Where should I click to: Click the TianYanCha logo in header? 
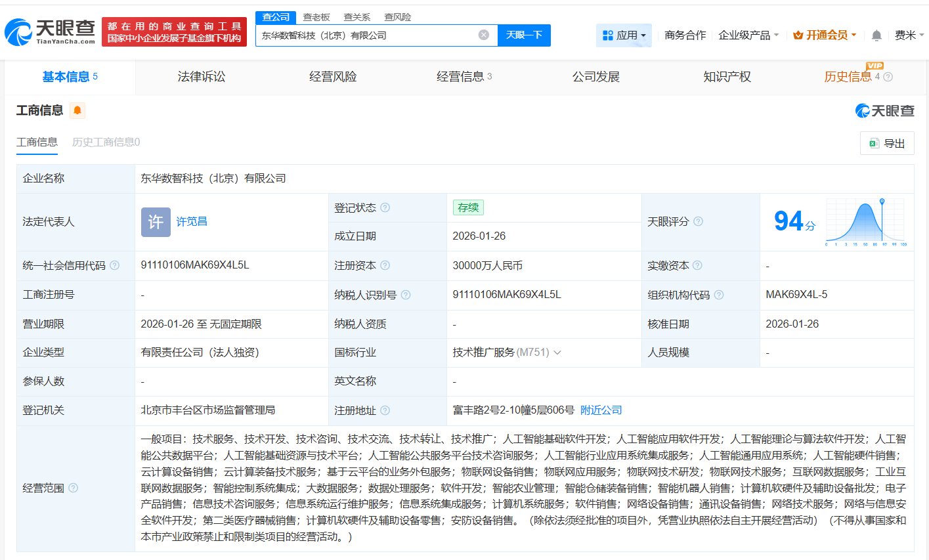pos(50,32)
